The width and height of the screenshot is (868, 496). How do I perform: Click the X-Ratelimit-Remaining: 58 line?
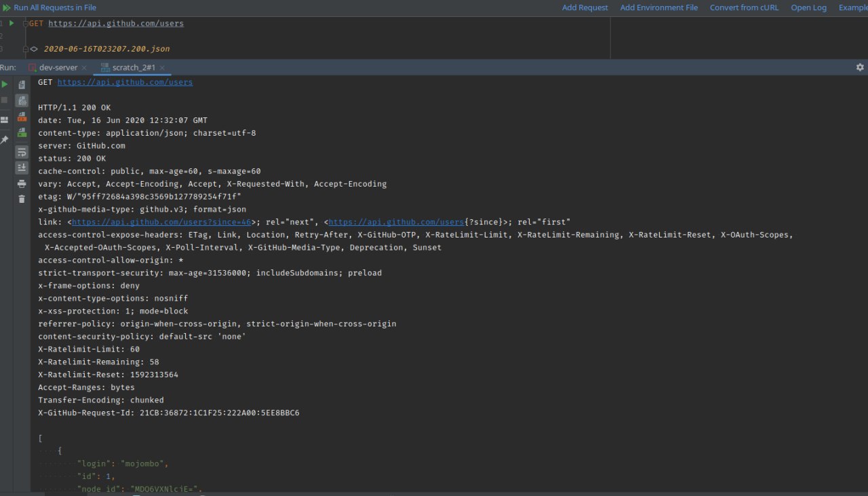coord(98,362)
